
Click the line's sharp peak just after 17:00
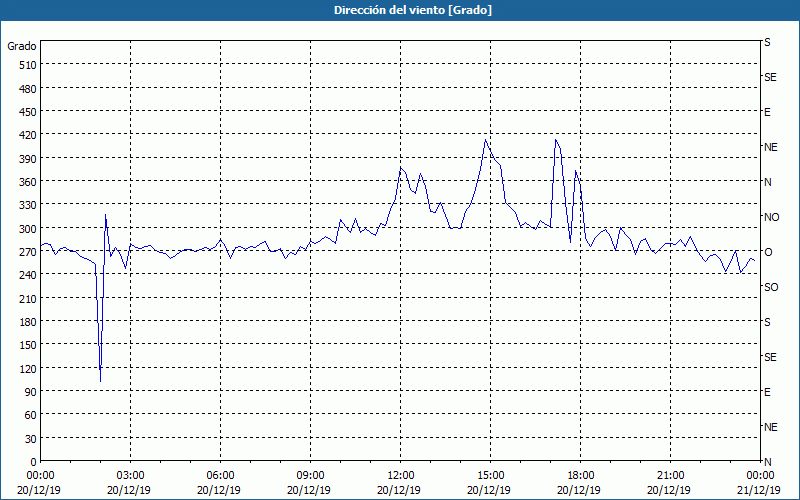click(x=556, y=140)
